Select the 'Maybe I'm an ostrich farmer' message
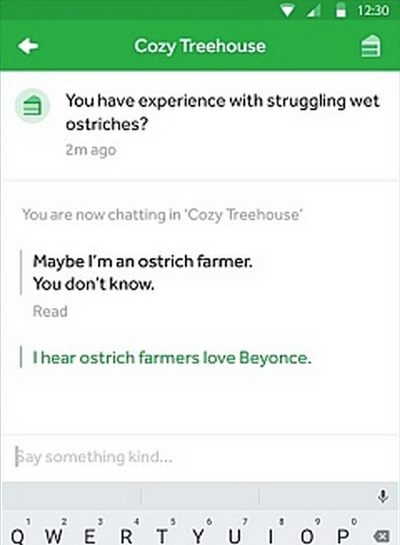The width and height of the screenshot is (400, 545). click(142, 272)
